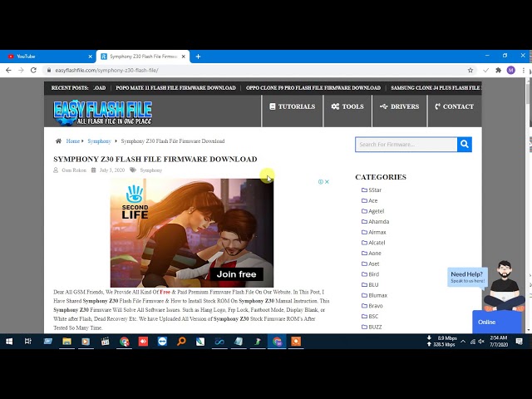The height and width of the screenshot is (399, 532).
Task: Click the home icon in breadcrumb
Action: pos(58,141)
